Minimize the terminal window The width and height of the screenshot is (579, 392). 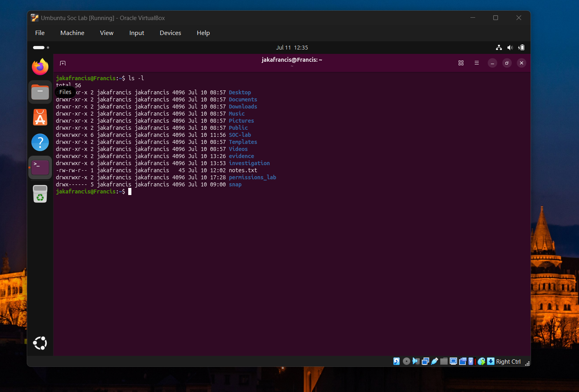tap(492, 63)
